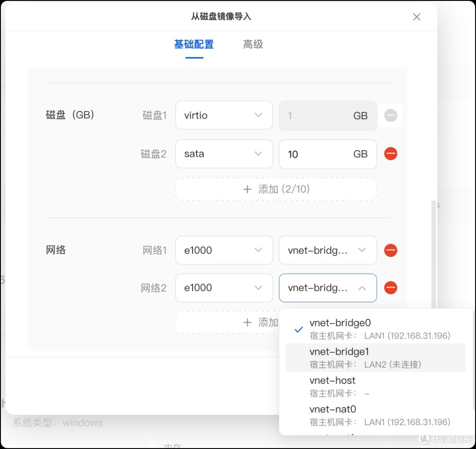The width and height of the screenshot is (476, 449).
Task: Open the 磁盘2 sata bus type dropdown
Action: pyautogui.click(x=224, y=154)
